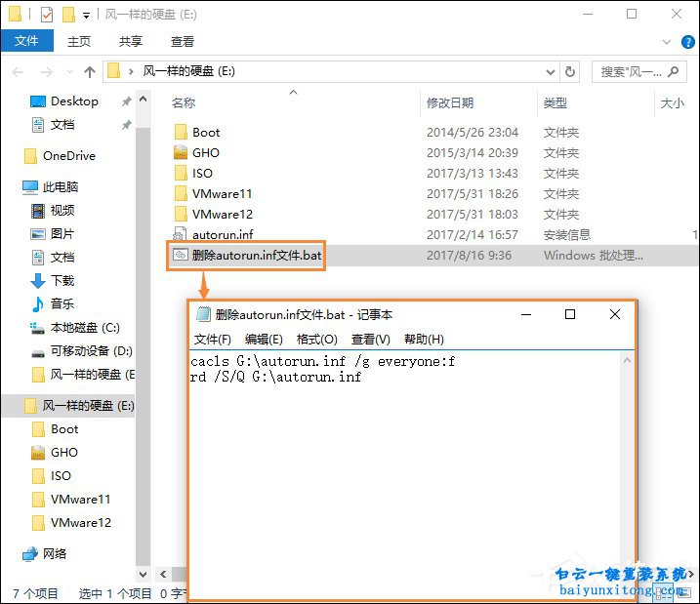Viewport: 700px width, 604px height.
Task: Open OneDrive in navigation pane
Action: 68,156
